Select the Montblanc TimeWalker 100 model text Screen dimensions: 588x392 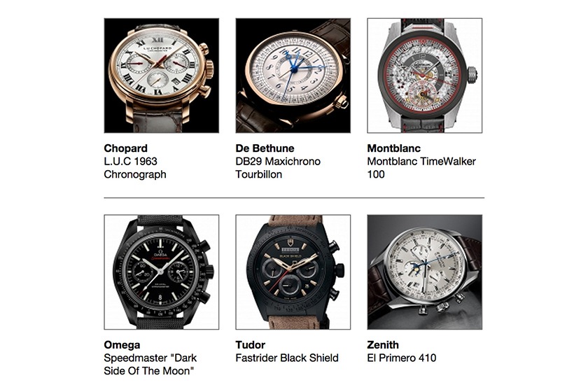[421, 168]
